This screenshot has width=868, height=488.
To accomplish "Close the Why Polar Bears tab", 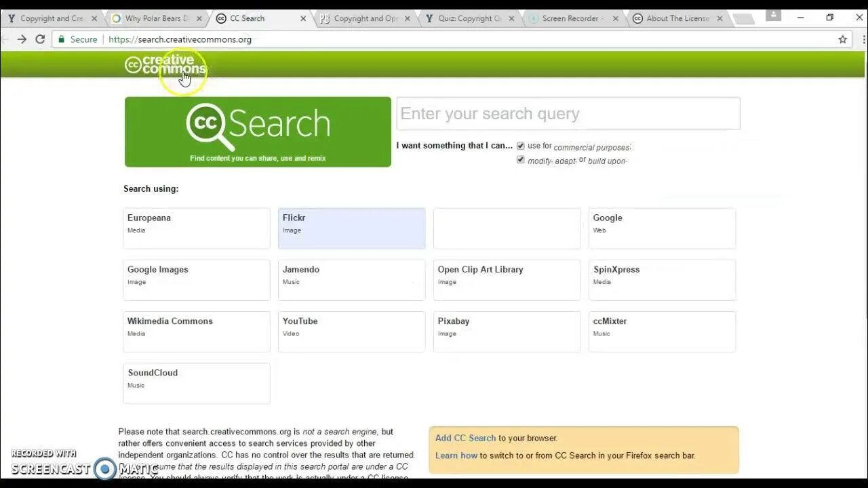I will pos(199,18).
